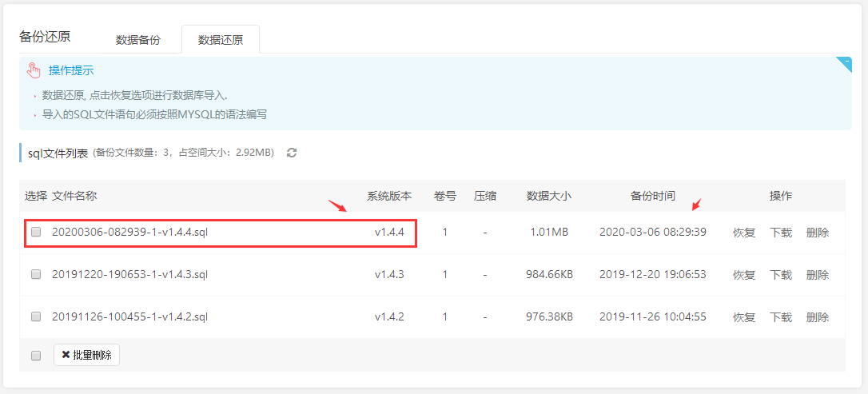The width and height of the screenshot is (868, 394).
Task: Tick the checkbox for 20191220-190653-1-v1.4.3.sql
Action: pos(36,274)
